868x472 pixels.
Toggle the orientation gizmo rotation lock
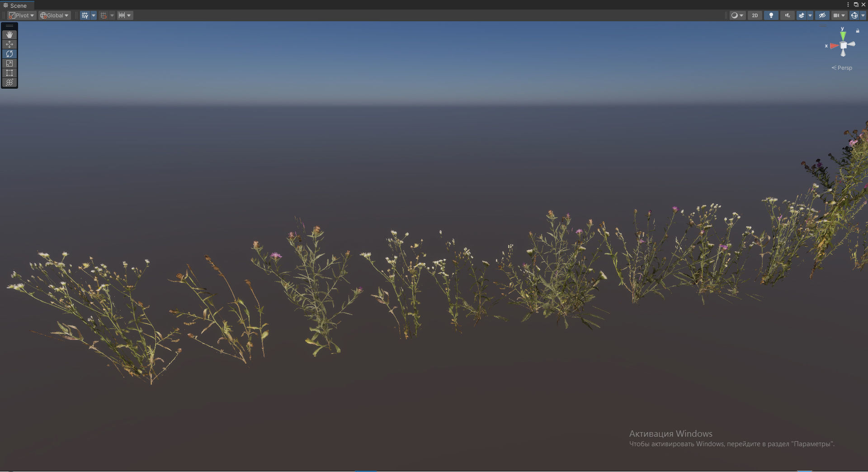[x=858, y=31]
